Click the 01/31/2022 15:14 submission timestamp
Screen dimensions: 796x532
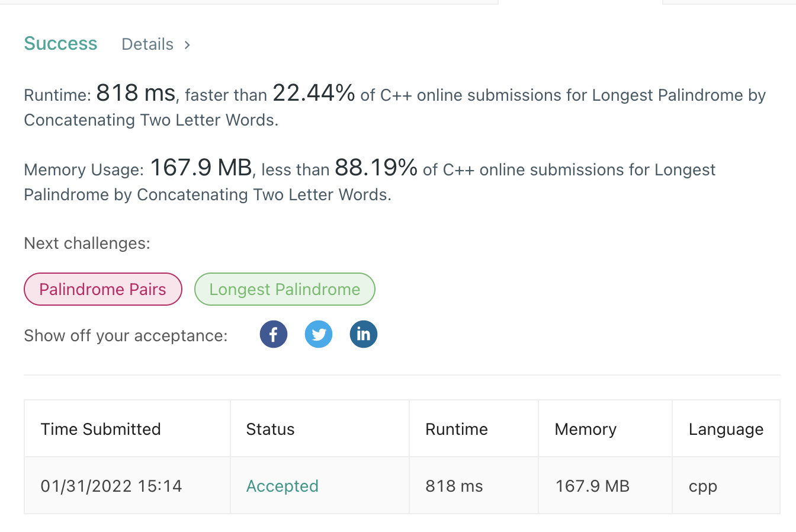tap(111, 486)
